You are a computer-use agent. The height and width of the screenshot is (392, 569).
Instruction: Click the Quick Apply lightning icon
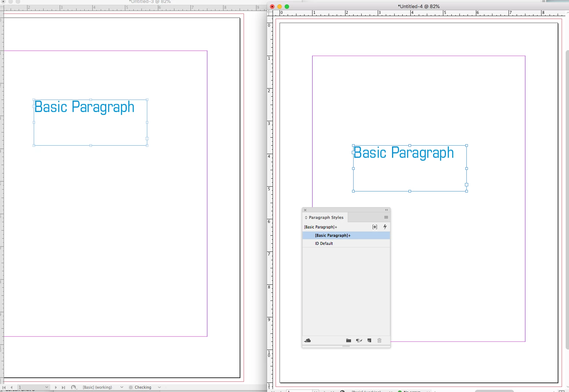click(385, 227)
